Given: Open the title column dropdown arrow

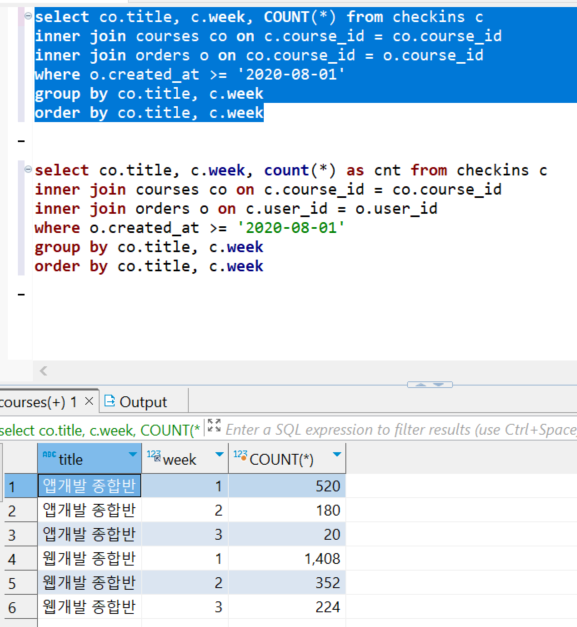Looking at the screenshot, I should point(133,455).
